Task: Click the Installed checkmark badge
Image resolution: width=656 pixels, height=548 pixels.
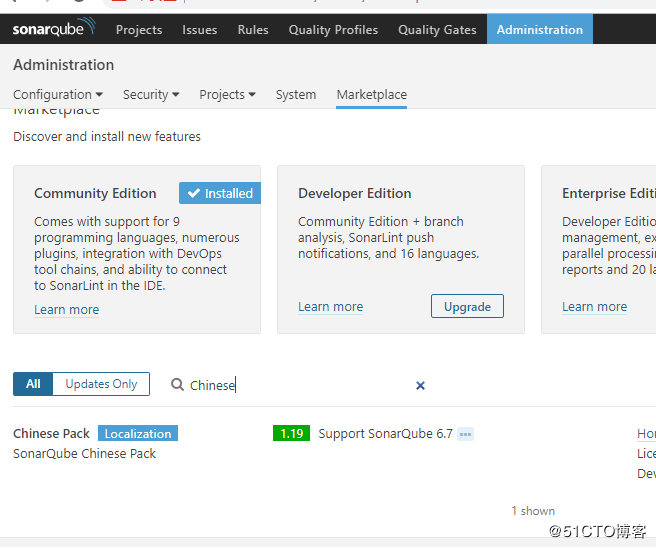Action: click(x=220, y=193)
